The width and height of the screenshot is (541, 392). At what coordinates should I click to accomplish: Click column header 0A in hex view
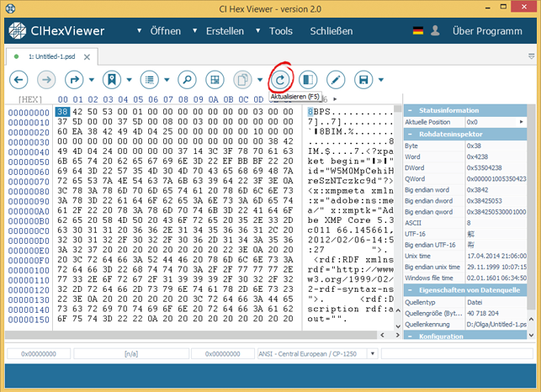213,99
